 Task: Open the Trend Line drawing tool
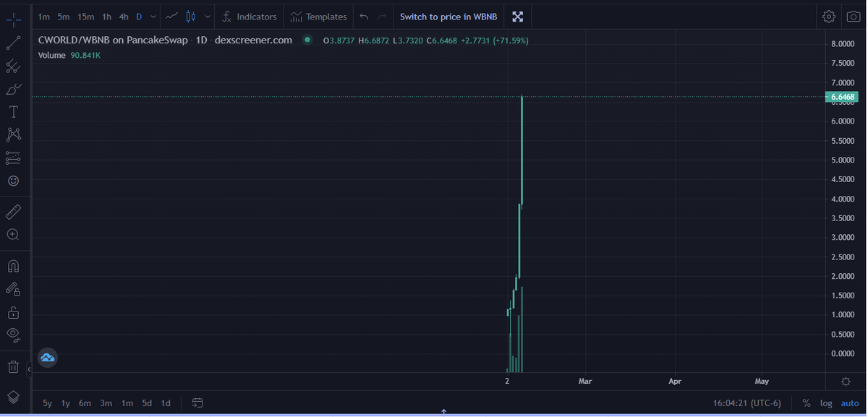click(x=13, y=43)
